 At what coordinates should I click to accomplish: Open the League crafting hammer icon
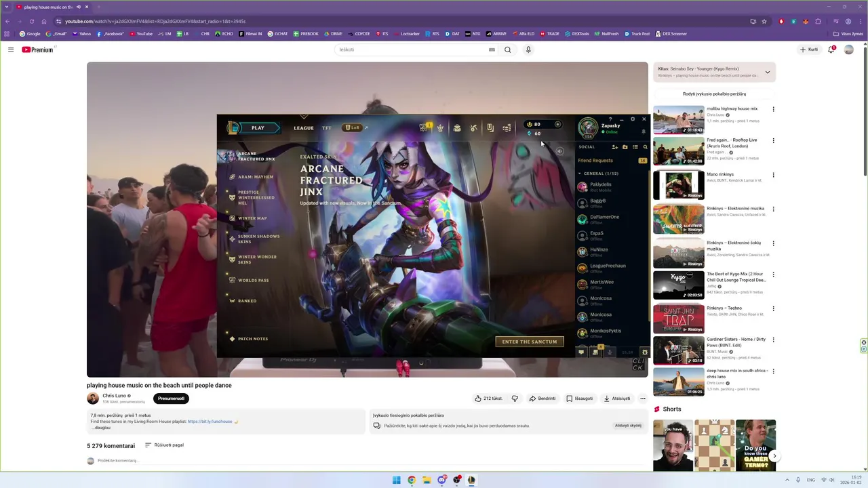pos(473,127)
